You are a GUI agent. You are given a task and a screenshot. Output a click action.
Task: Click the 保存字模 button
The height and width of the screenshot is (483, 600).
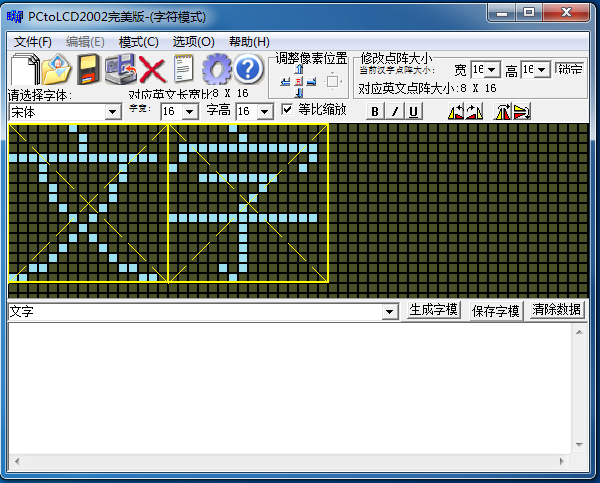point(496,311)
